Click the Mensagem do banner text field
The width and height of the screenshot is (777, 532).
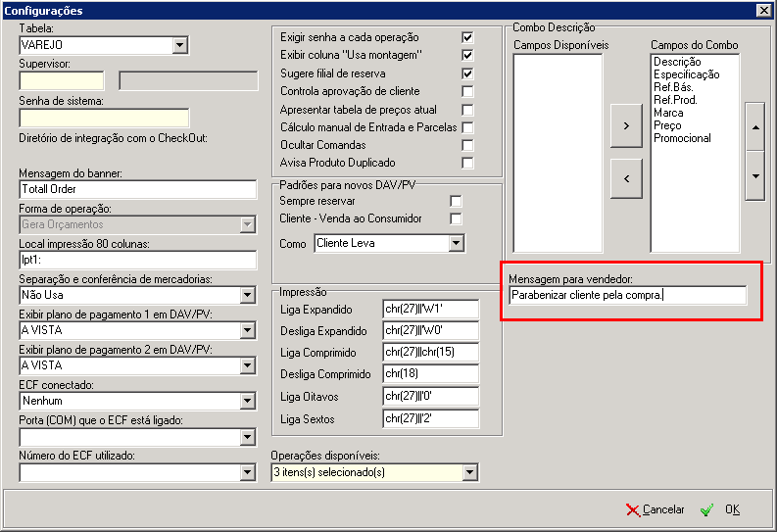click(x=138, y=189)
